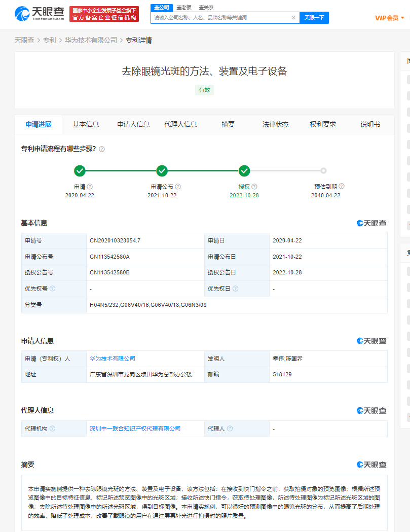This screenshot has width=410, height=532.
Task: Click the green checkmark for 申请公布 step
Action: tap(162, 171)
